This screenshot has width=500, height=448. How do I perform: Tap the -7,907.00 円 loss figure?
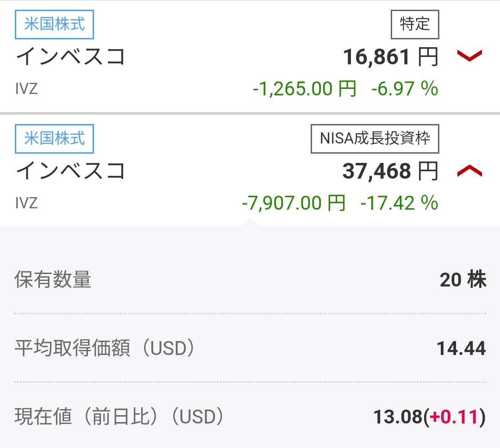[294, 203]
